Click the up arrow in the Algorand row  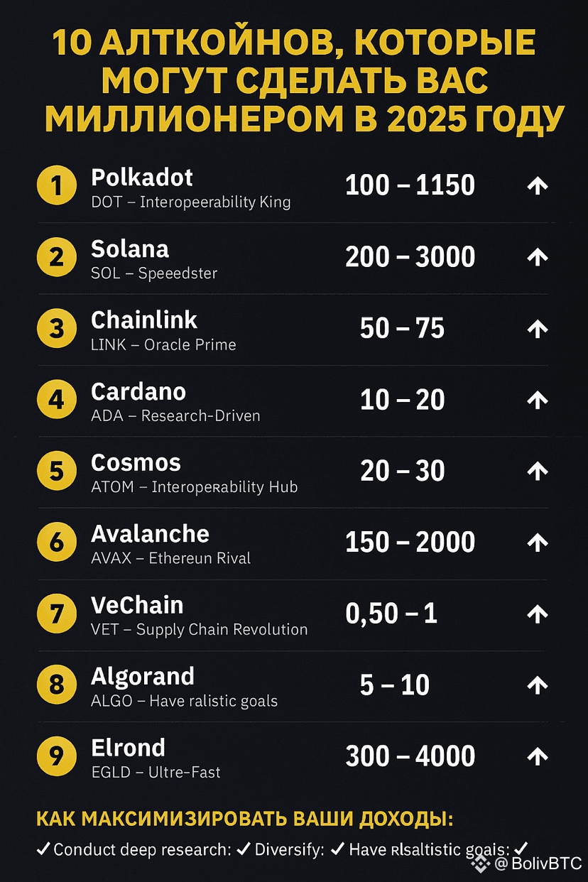(538, 685)
